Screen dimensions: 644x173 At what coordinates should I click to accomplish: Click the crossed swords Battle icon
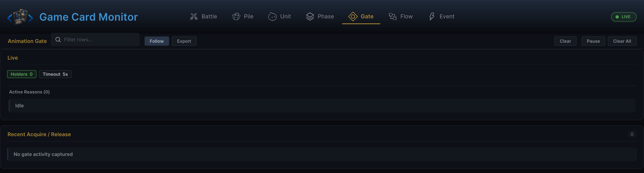[x=194, y=17]
